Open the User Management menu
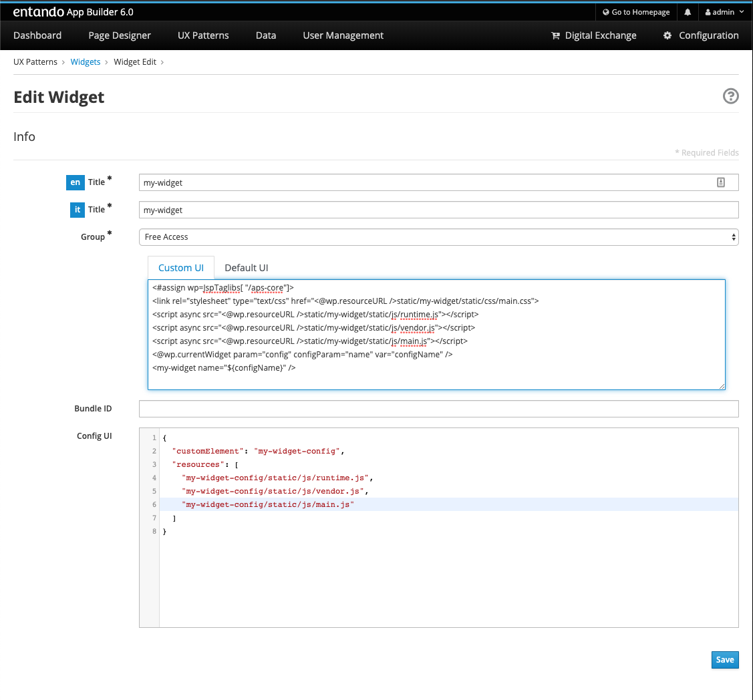The width and height of the screenshot is (753, 700). (x=343, y=35)
